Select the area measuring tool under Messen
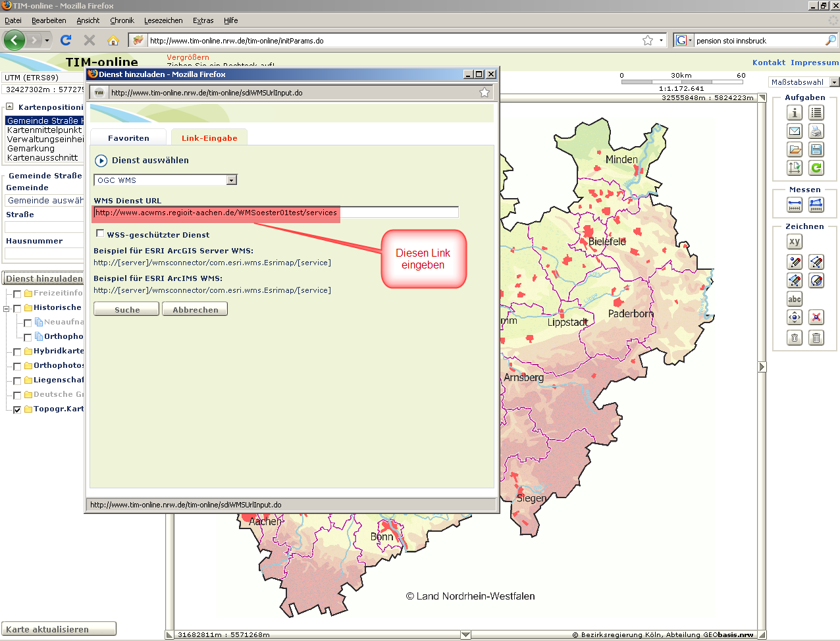Viewport: 840px width, 641px height. (816, 205)
